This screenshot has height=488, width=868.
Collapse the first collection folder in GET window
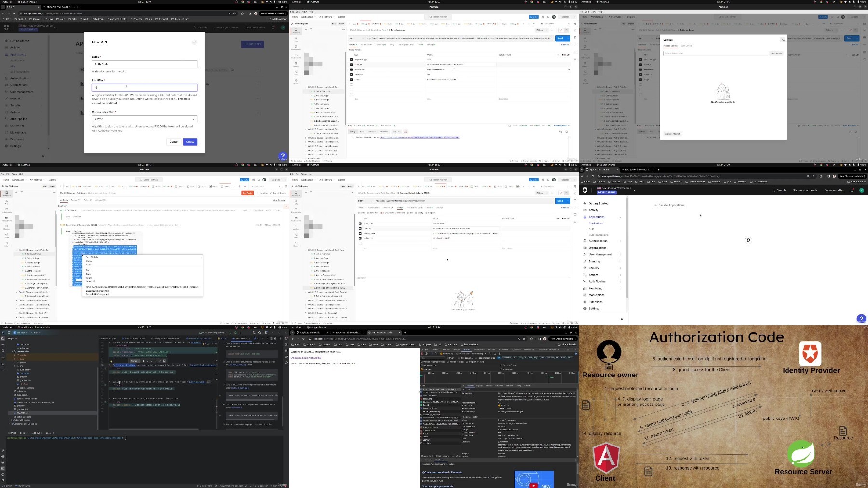306,87
